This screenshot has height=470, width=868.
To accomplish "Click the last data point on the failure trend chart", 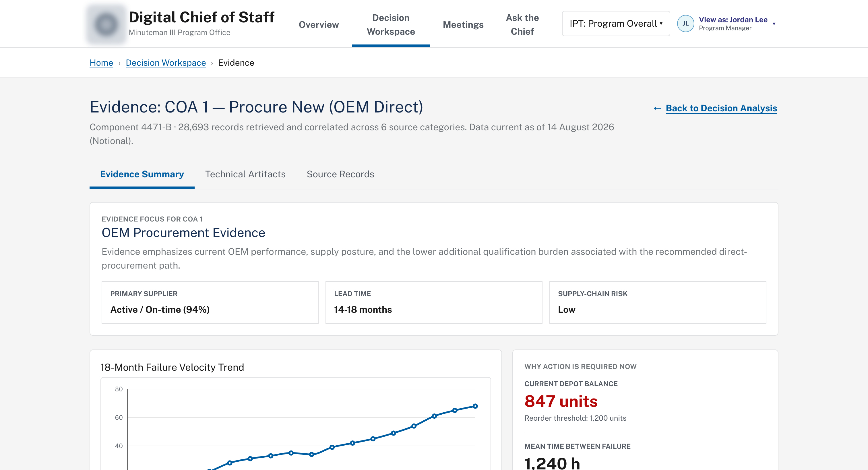I will click(x=475, y=406).
